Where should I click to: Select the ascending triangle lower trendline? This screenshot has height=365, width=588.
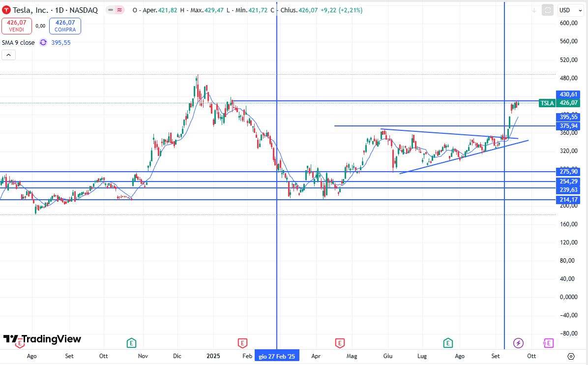[x=464, y=157]
